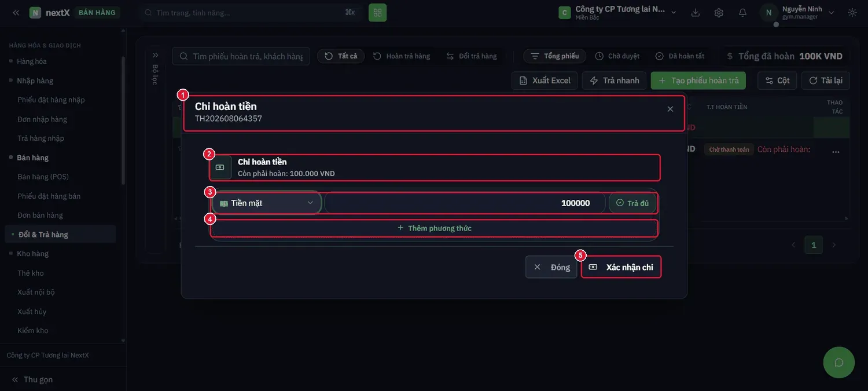This screenshot has width=868, height=391.
Task: Open Thẻ kho in the sidebar
Action: [31, 273]
